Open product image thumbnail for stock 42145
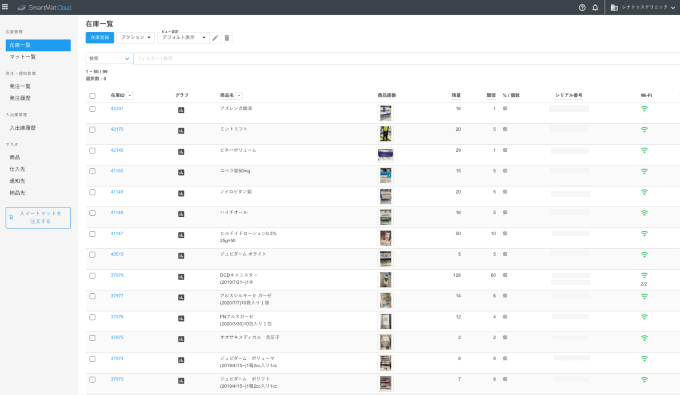The image size is (680, 395). [x=385, y=154]
